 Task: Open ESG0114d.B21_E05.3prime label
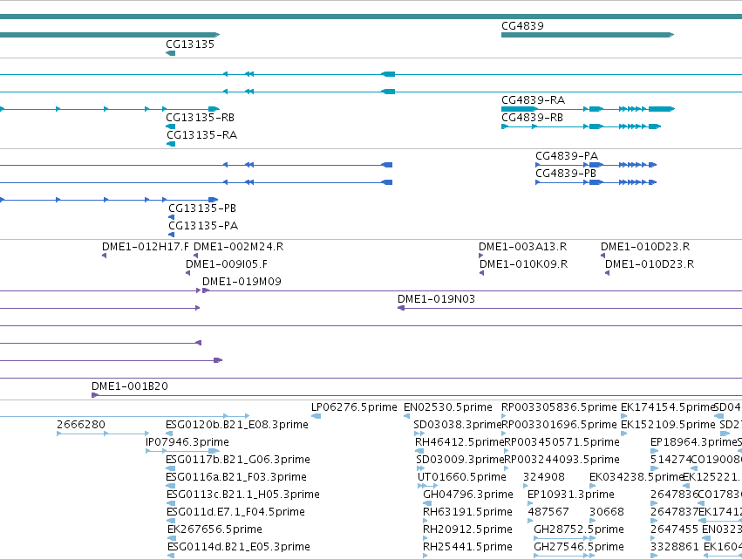pyautogui.click(x=239, y=547)
